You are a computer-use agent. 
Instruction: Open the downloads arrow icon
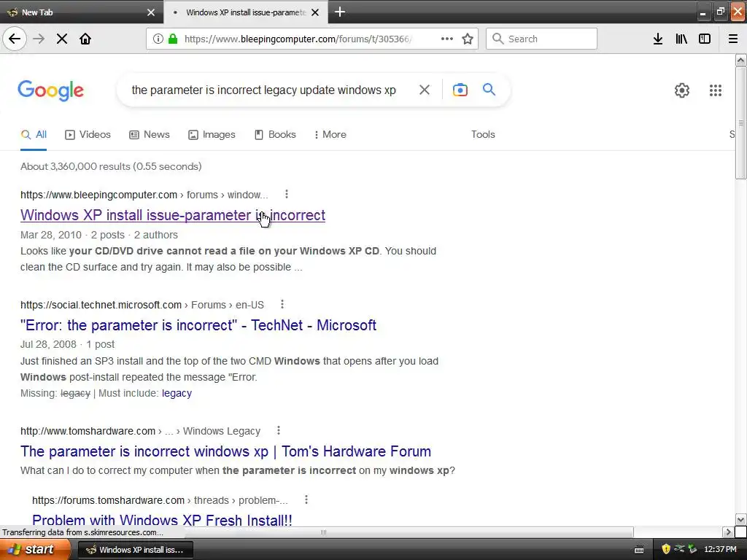point(658,39)
